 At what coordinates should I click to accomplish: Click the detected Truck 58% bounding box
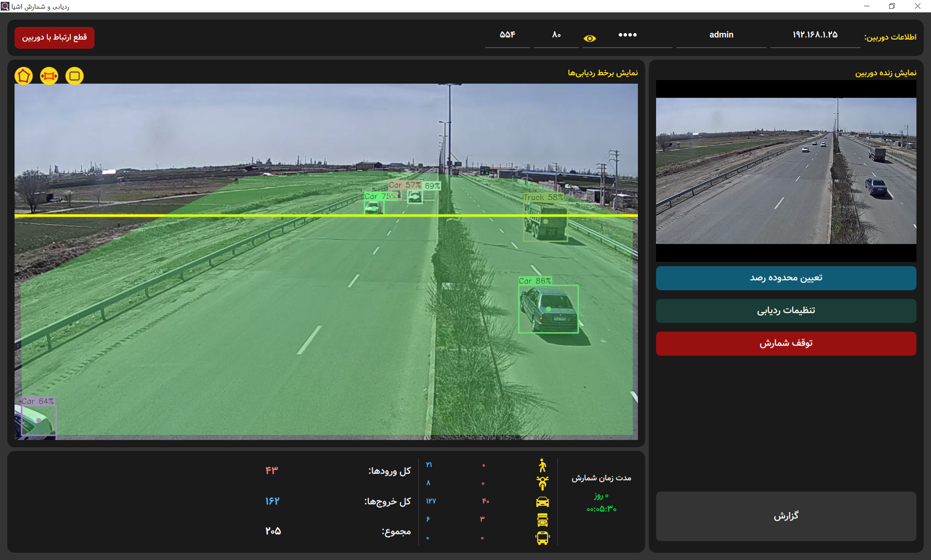[x=545, y=221]
